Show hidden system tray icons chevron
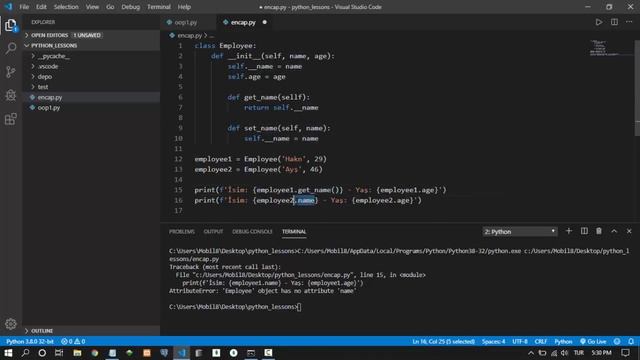The image size is (640, 360). (x=531, y=353)
